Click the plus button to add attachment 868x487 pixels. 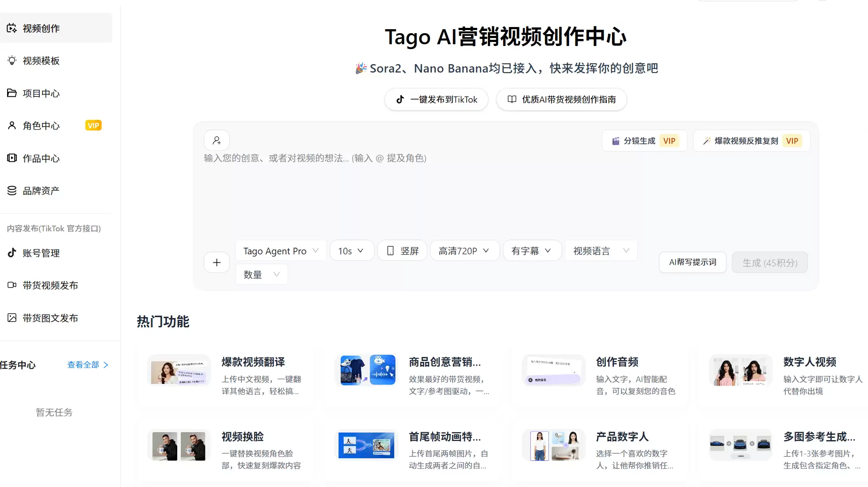click(x=217, y=263)
